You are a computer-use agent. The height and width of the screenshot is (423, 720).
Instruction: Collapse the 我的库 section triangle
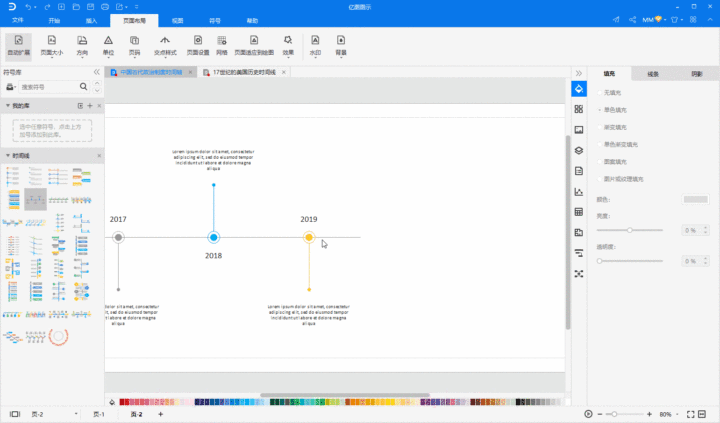[8, 106]
